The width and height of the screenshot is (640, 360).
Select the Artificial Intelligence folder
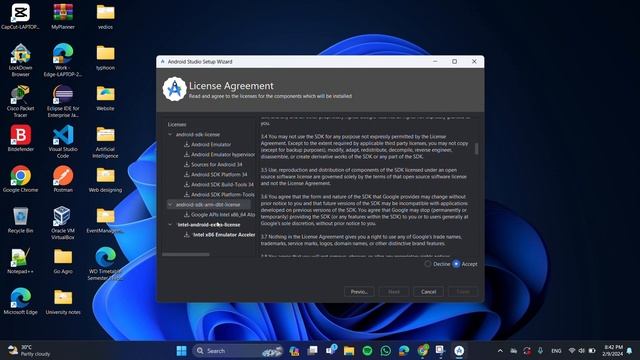(105, 142)
